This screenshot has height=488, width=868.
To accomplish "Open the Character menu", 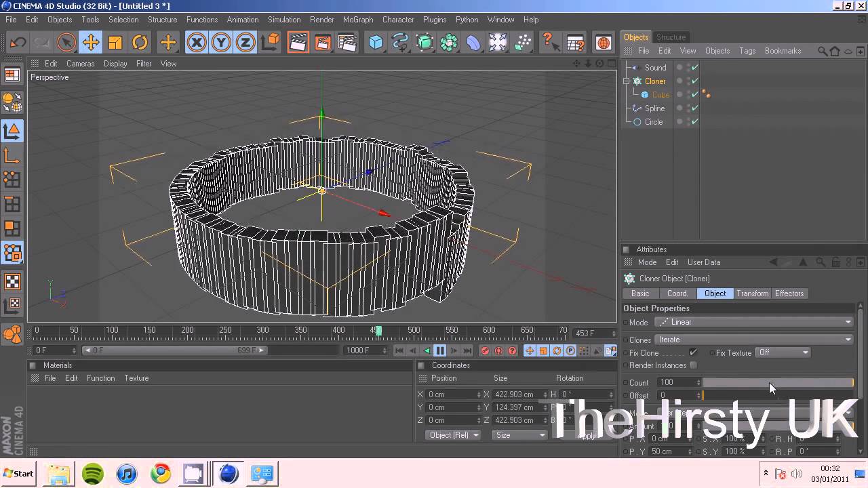I will pos(398,20).
